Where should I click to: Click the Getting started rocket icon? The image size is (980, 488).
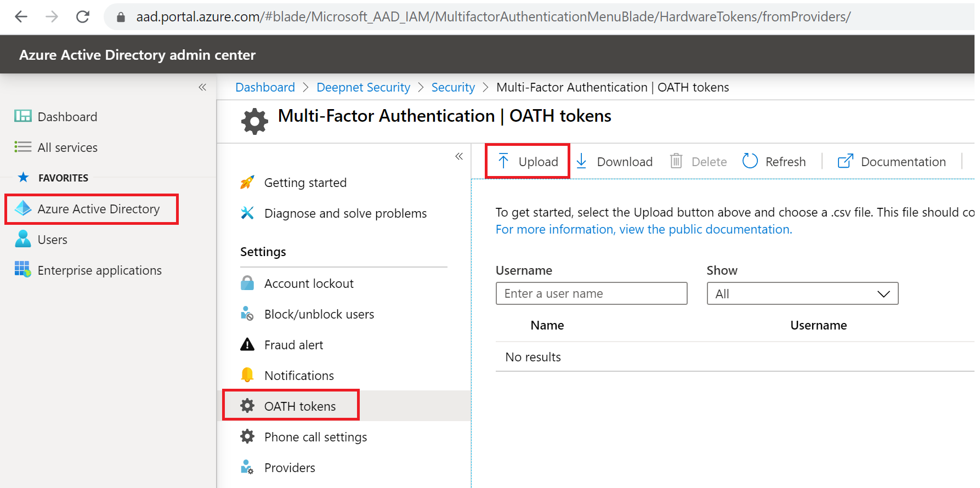tap(247, 183)
